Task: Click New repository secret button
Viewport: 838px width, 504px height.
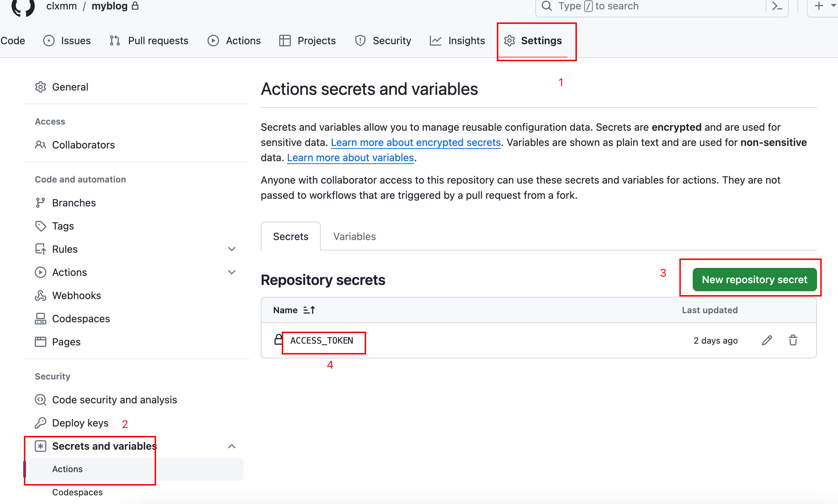Action: [x=754, y=280]
